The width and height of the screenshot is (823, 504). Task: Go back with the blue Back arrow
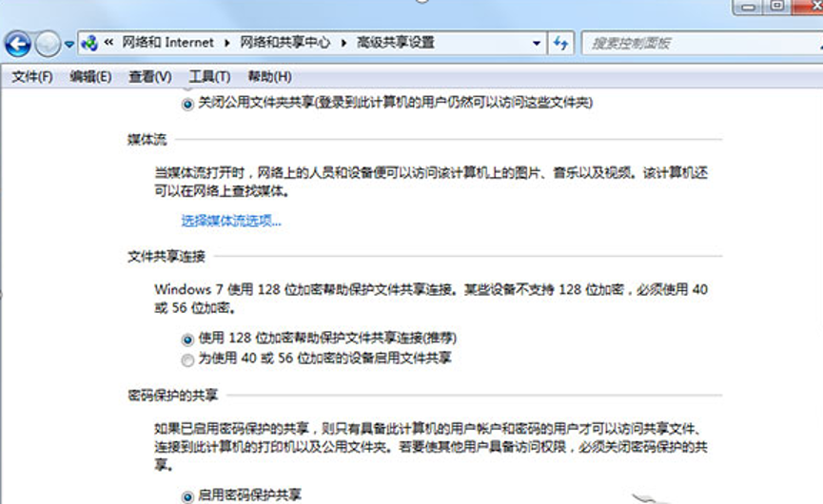[x=18, y=44]
